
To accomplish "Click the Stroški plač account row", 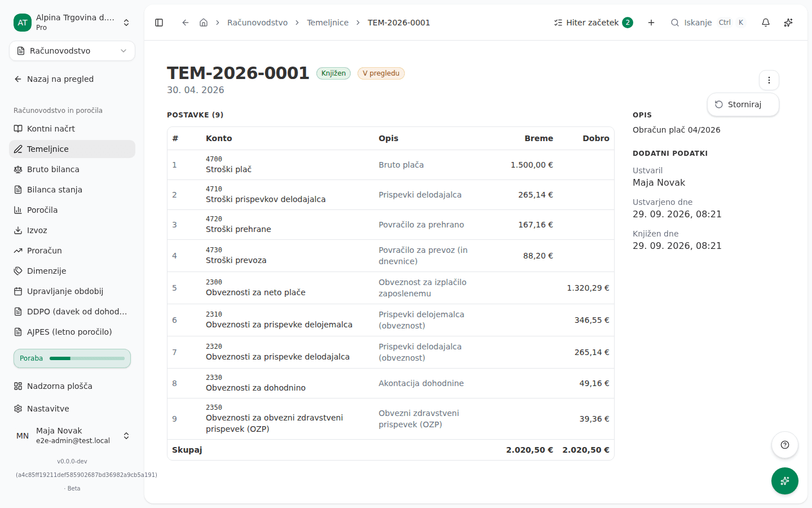I will 390,165.
